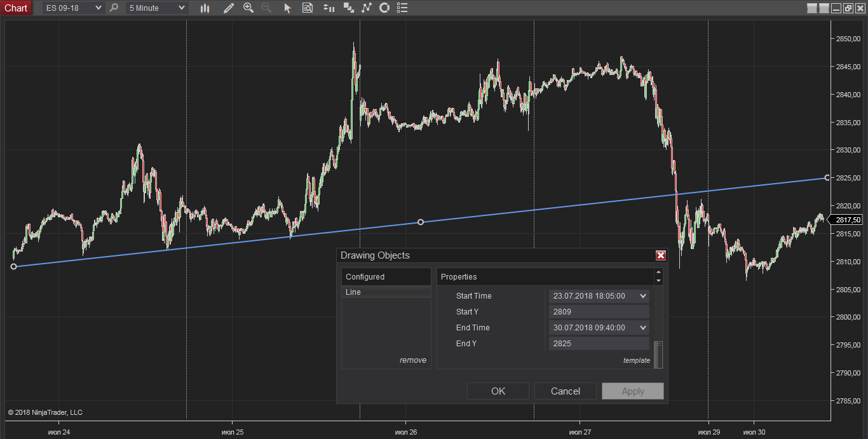Click the 2850,00 price label

click(848, 39)
